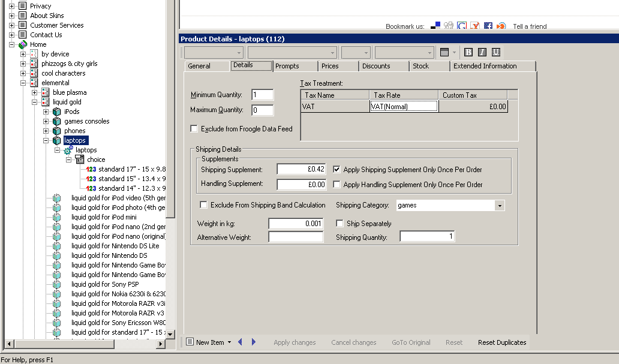Click the Italic formatting icon
The image size is (619, 364).
coord(482,52)
